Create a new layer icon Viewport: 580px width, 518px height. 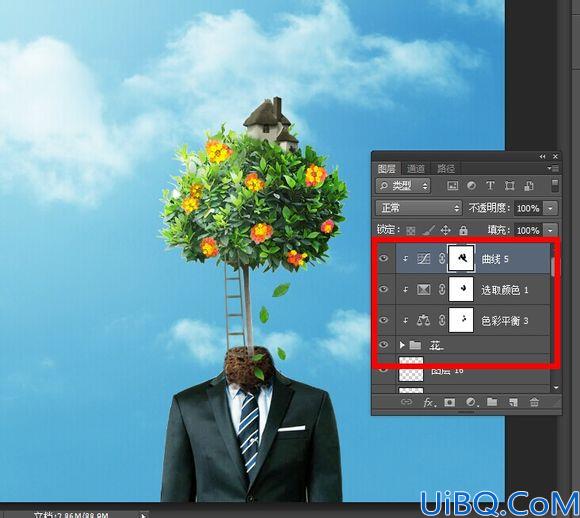pyautogui.click(x=513, y=402)
